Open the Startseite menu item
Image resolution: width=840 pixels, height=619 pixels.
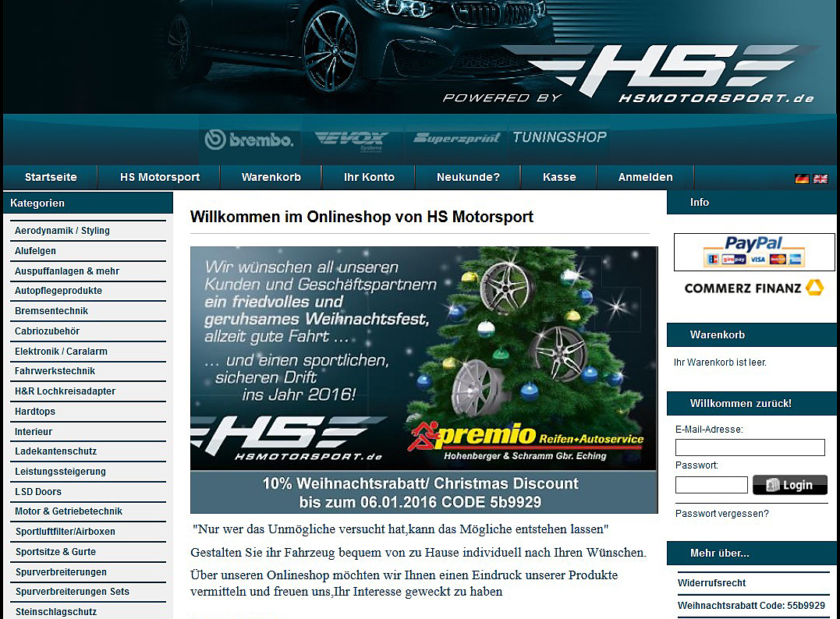point(51,177)
